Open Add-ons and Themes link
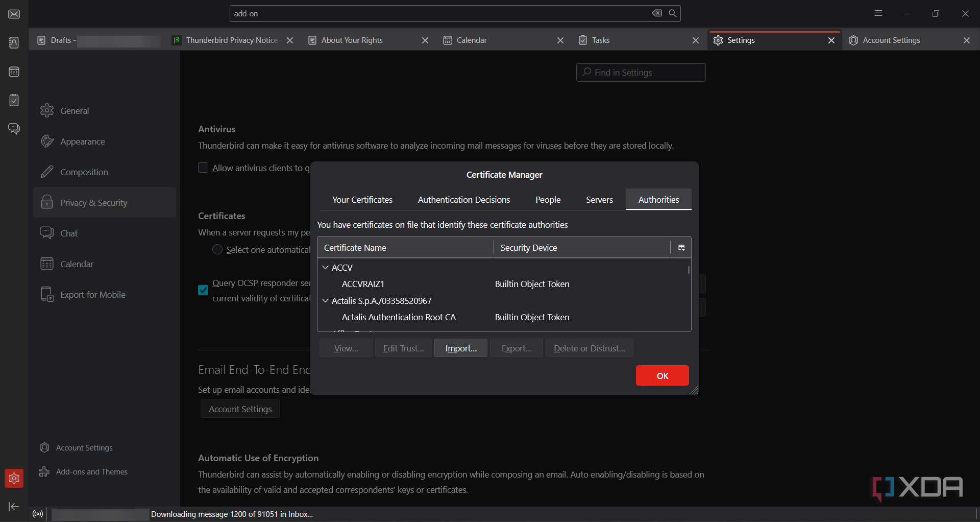This screenshot has width=980, height=522. coord(84,472)
